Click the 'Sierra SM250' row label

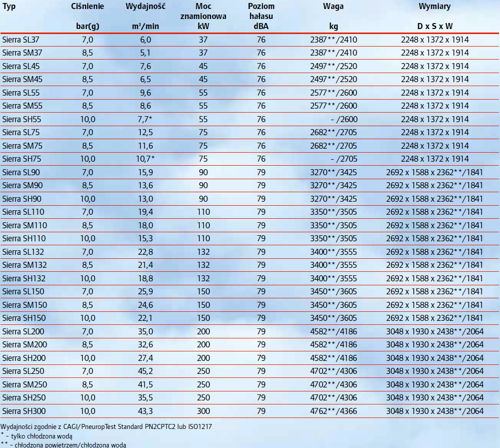click(25, 384)
